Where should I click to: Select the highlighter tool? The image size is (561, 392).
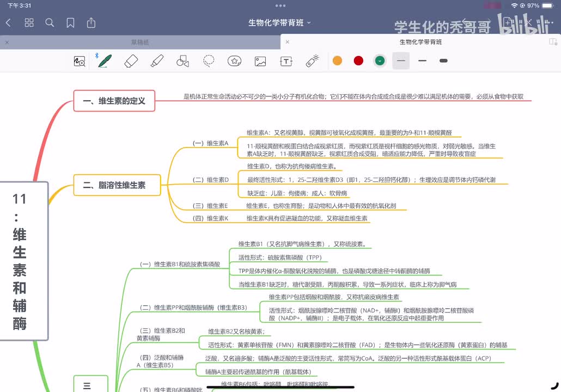[x=157, y=61]
